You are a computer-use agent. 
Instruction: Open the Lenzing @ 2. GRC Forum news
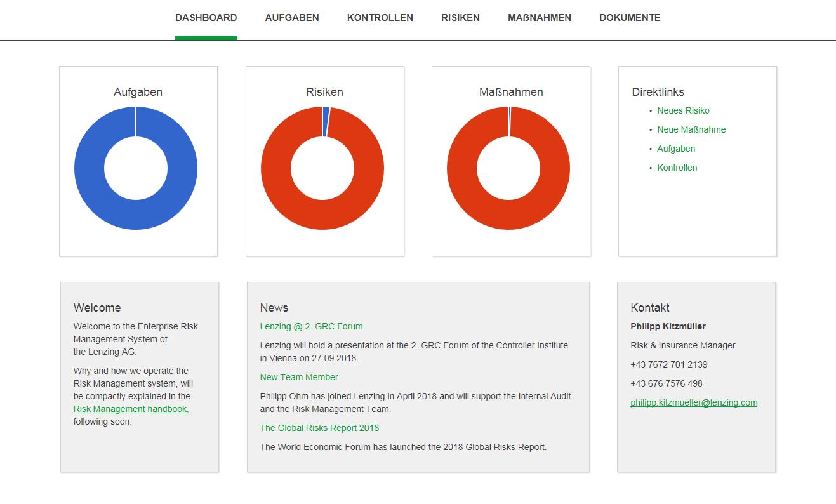tap(311, 326)
